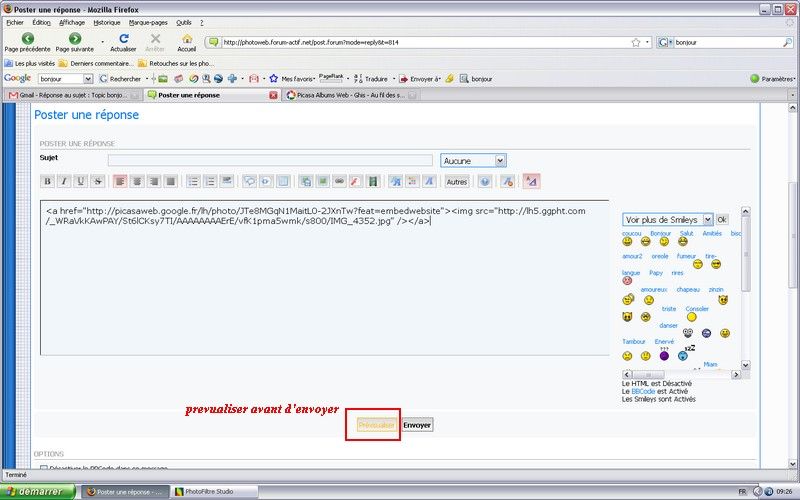Bookmark this page with the star icon
Image resolution: width=800 pixels, height=500 pixels.
[636, 42]
